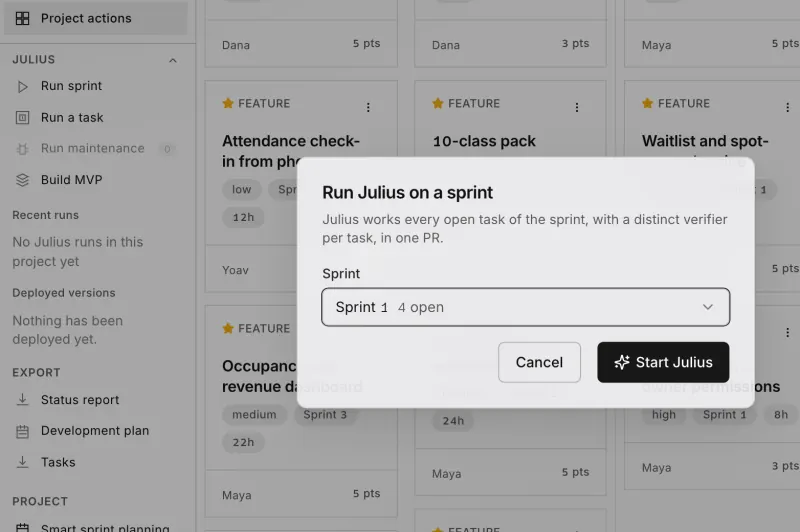The image size is (800, 532).
Task: Click the Run sprint play icon
Action: click(x=22, y=87)
